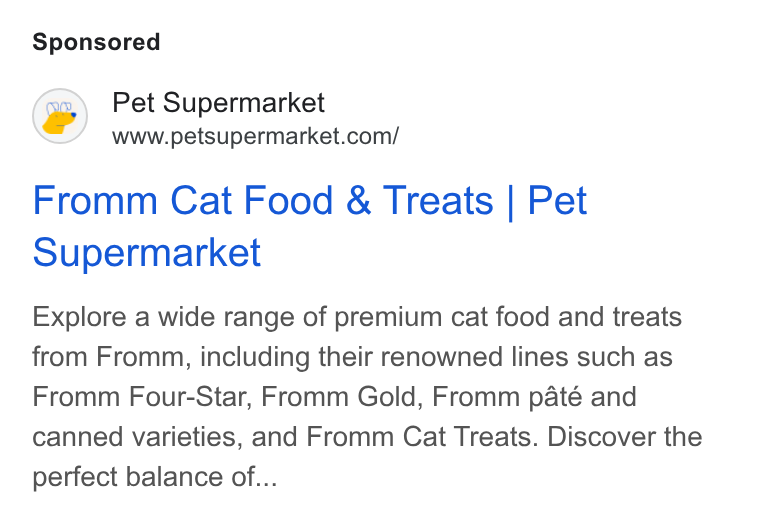Select the phrase premium cat food

[x=443, y=317]
